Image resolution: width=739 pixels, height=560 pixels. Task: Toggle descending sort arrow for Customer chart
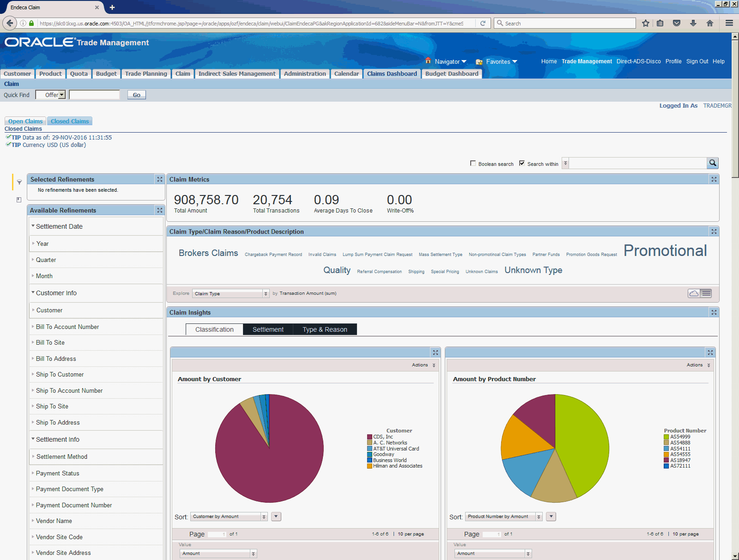(276, 517)
